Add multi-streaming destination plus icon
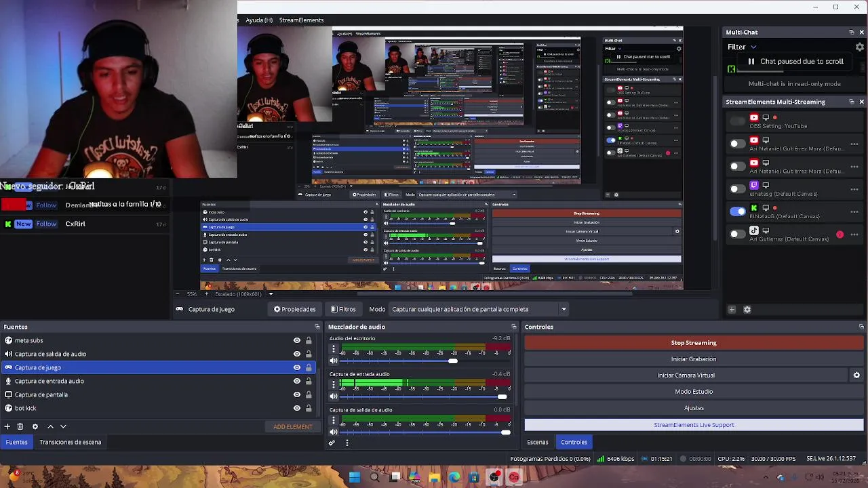 tap(732, 310)
